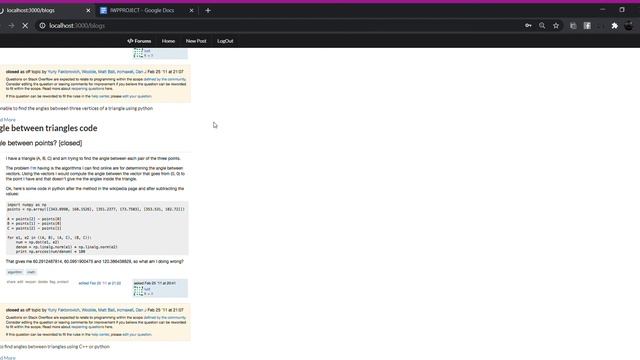Open a new browser tab
The image size is (640, 360).
click(x=208, y=10)
